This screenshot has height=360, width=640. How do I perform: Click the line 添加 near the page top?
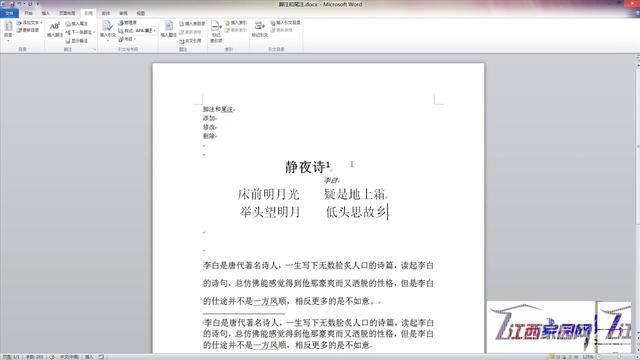click(209, 118)
